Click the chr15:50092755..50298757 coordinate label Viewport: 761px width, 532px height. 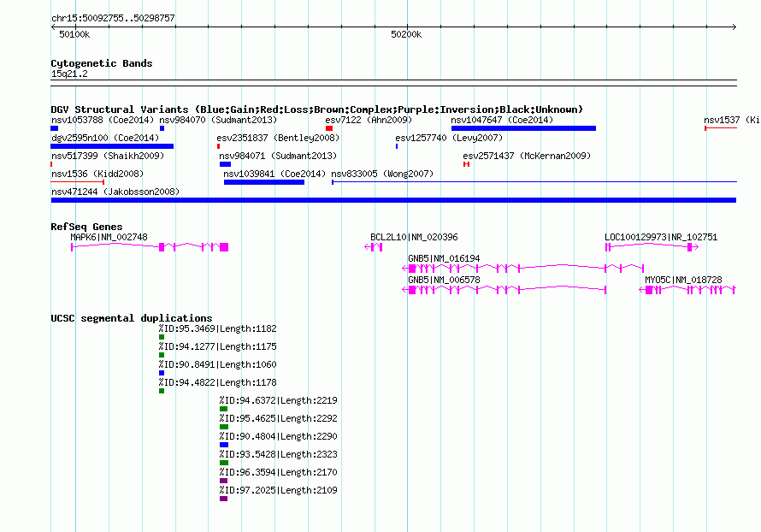pyautogui.click(x=113, y=18)
